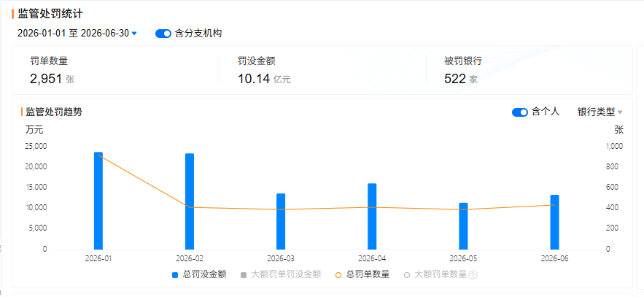Click the orange line point at 2026-02
Viewport: 644px width, 297px height.
coord(190,207)
